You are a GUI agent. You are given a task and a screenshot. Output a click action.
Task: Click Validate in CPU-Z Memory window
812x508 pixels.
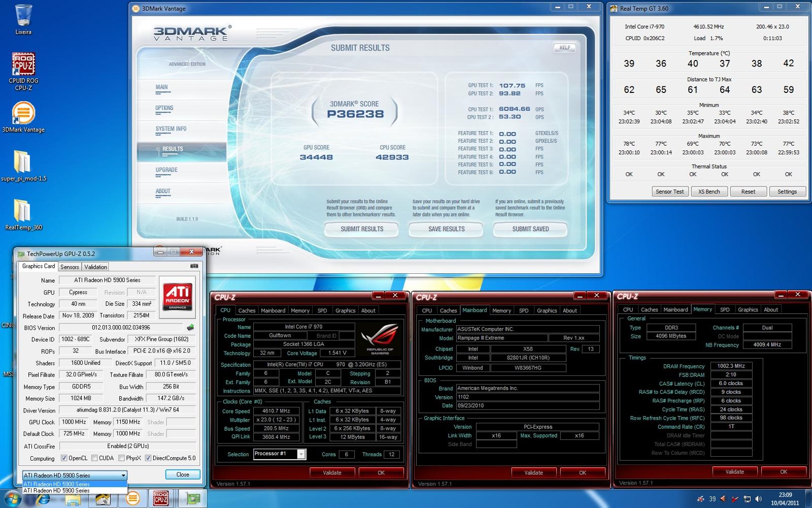click(x=734, y=471)
